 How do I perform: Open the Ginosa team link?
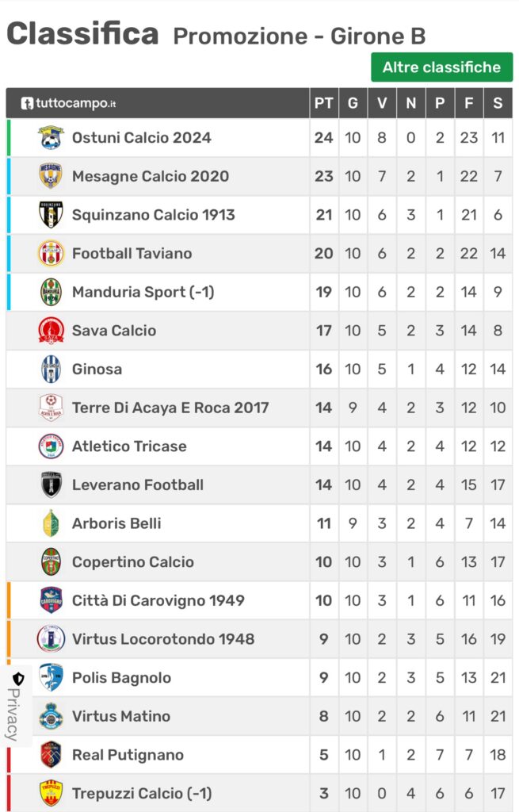97,370
